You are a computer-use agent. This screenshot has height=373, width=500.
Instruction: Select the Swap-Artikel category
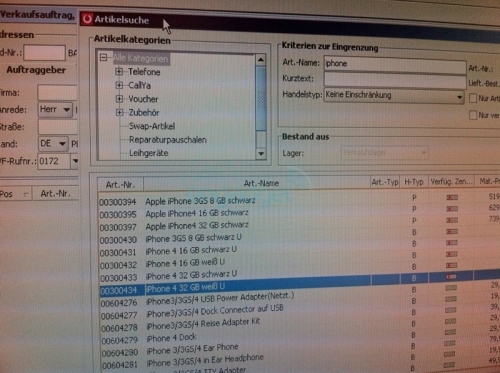(152, 126)
